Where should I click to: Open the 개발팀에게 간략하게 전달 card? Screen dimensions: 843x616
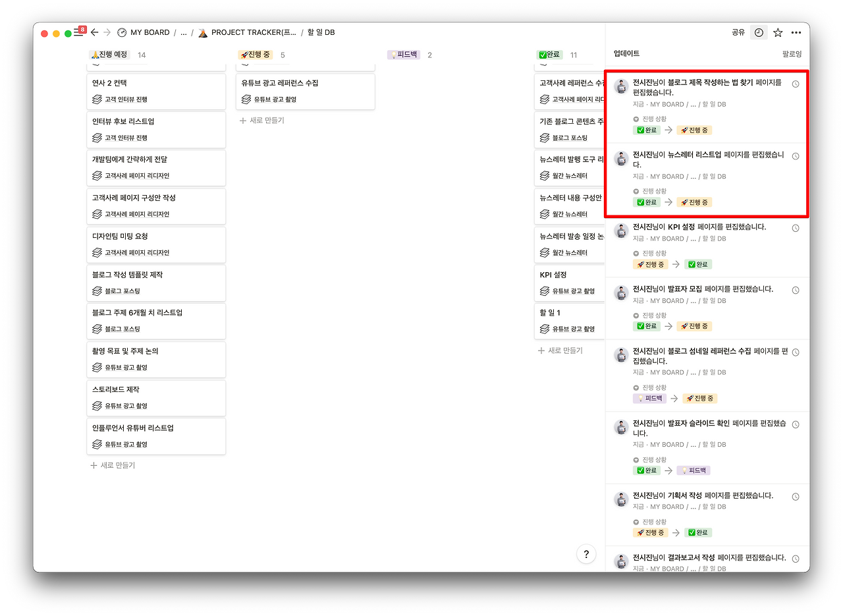(156, 167)
